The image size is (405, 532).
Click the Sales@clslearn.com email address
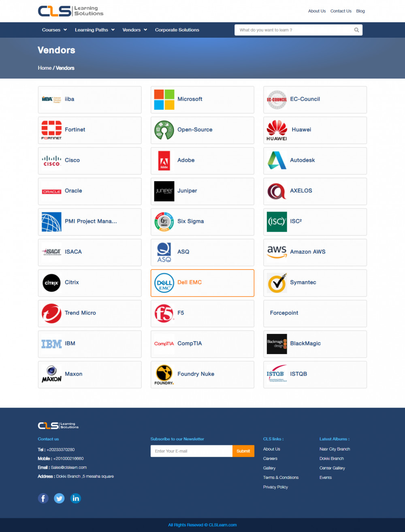[x=69, y=468]
